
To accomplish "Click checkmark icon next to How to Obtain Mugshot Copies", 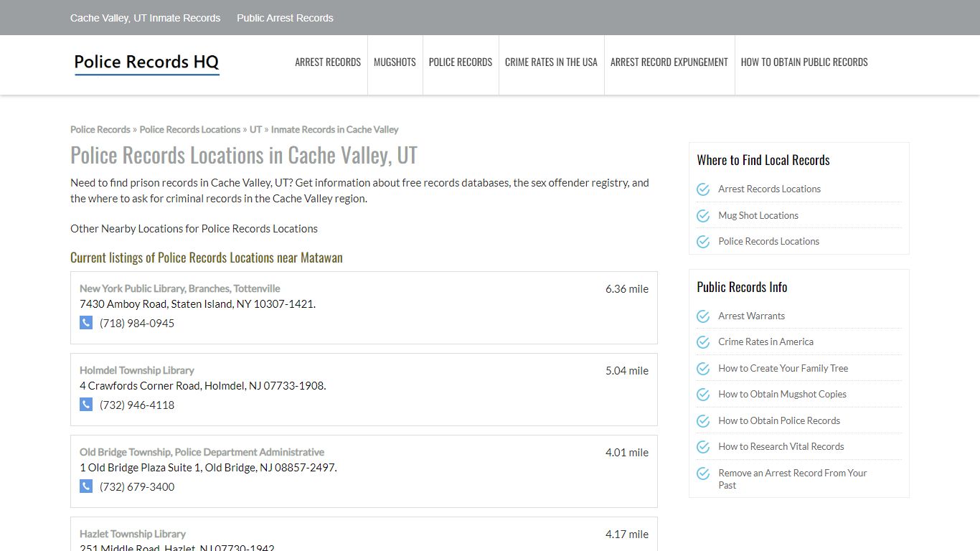I will 703,395.
